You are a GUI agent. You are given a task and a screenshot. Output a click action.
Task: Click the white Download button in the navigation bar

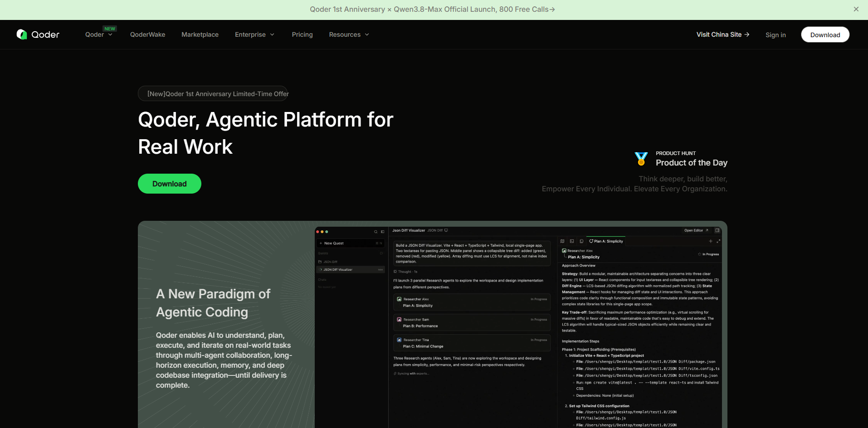point(825,34)
